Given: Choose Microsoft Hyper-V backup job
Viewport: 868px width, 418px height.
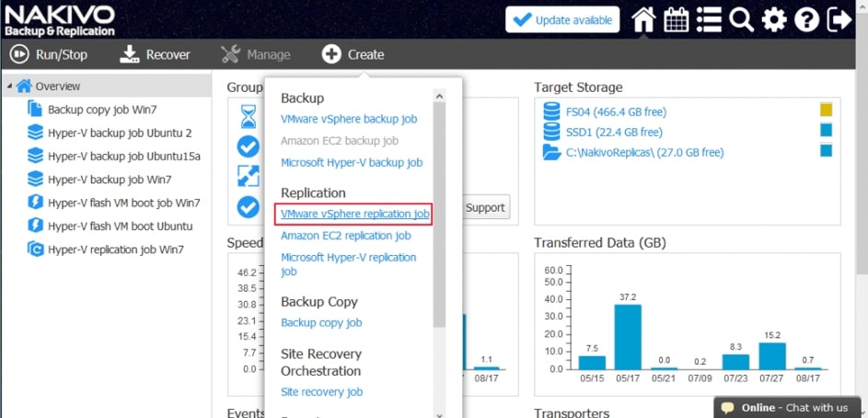Looking at the screenshot, I should tap(351, 162).
